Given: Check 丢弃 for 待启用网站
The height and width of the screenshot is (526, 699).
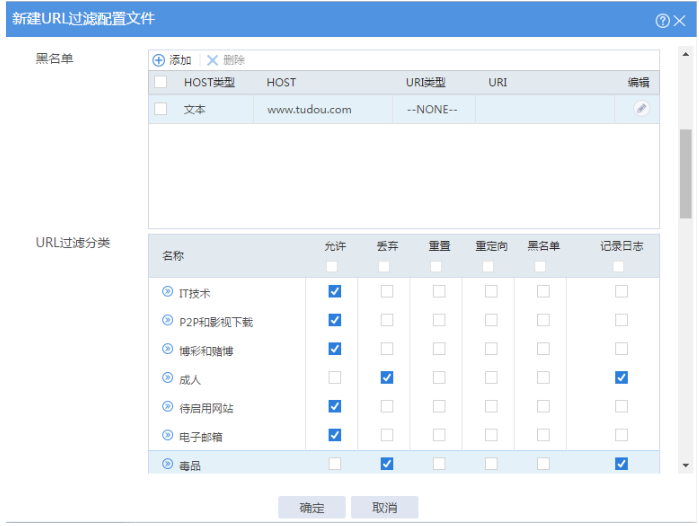Looking at the screenshot, I should [x=387, y=406].
